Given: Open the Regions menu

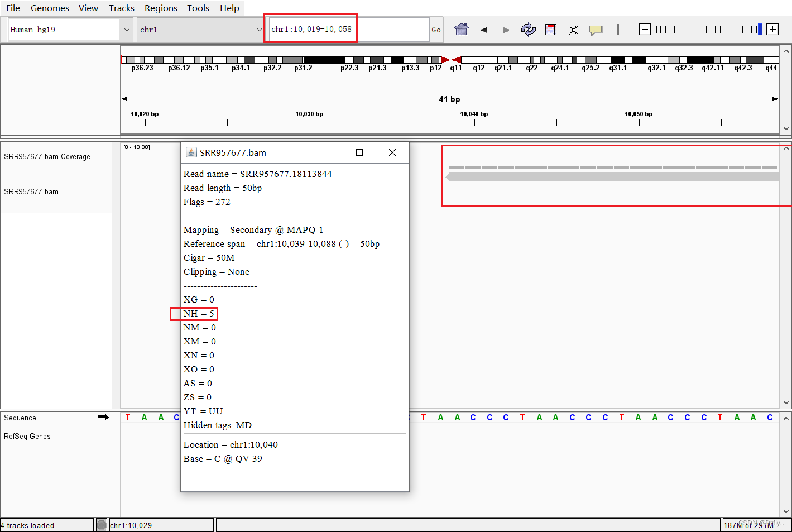Looking at the screenshot, I should tap(161, 8).
